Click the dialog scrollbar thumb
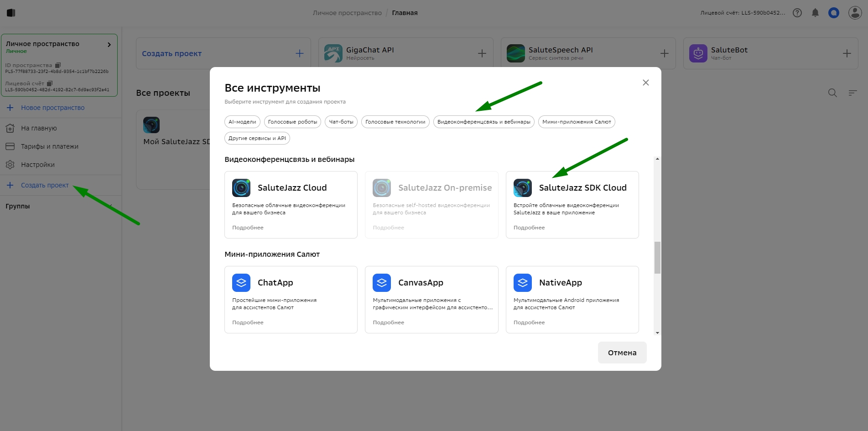Image resolution: width=868 pixels, height=431 pixels. (657, 258)
